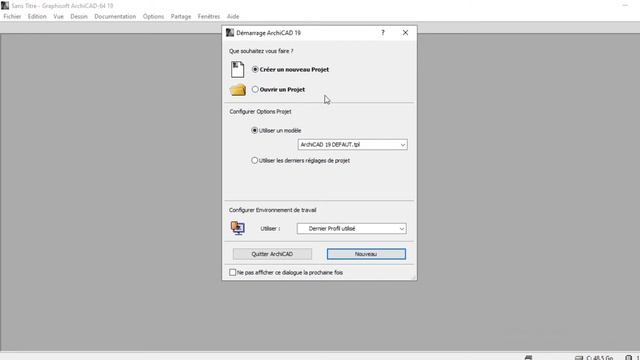The image size is (640, 360).
Task: Click the help question mark in the dialog title bar
Action: tap(383, 33)
